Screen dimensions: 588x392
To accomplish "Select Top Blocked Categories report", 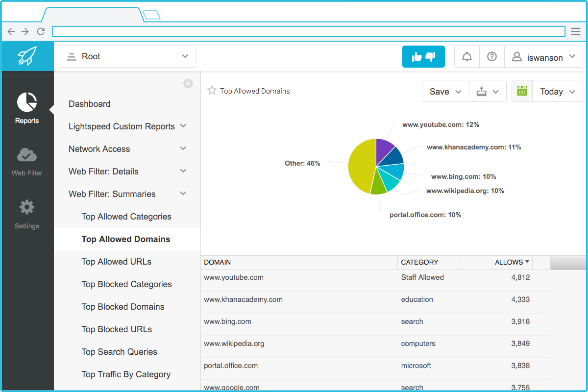I will point(127,284).
